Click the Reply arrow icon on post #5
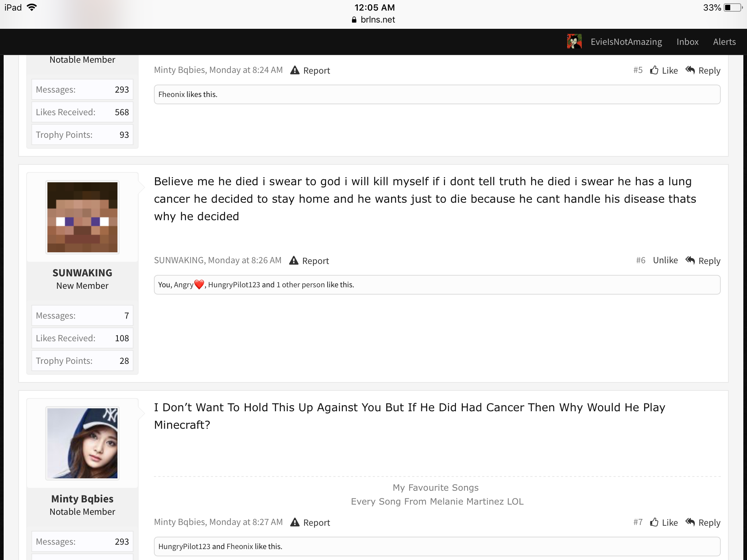 coord(690,70)
